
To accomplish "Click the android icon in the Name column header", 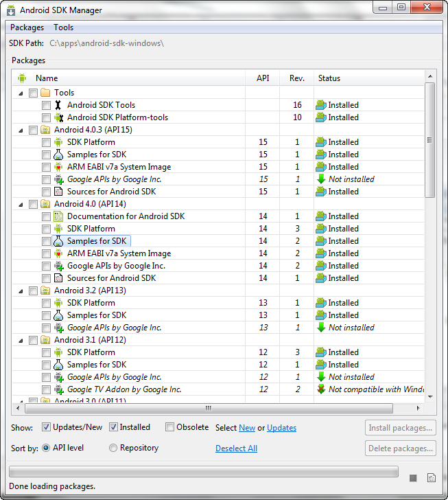I will pyautogui.click(x=22, y=78).
